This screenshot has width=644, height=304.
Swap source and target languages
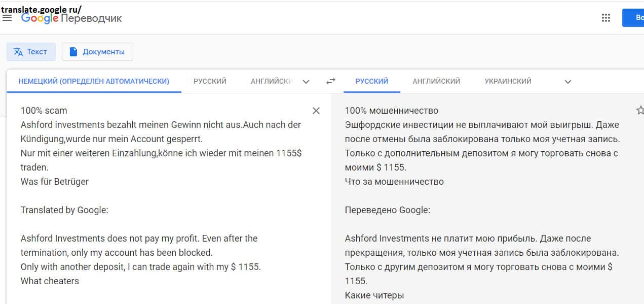point(331,81)
